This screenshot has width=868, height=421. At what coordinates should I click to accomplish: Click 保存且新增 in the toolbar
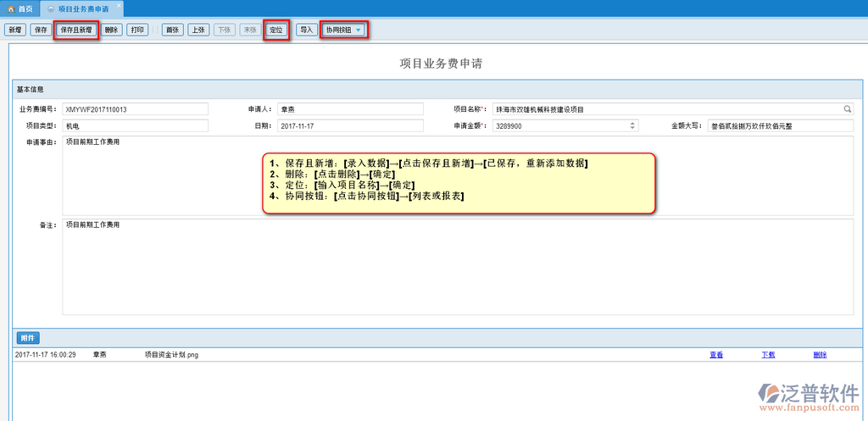(x=76, y=30)
